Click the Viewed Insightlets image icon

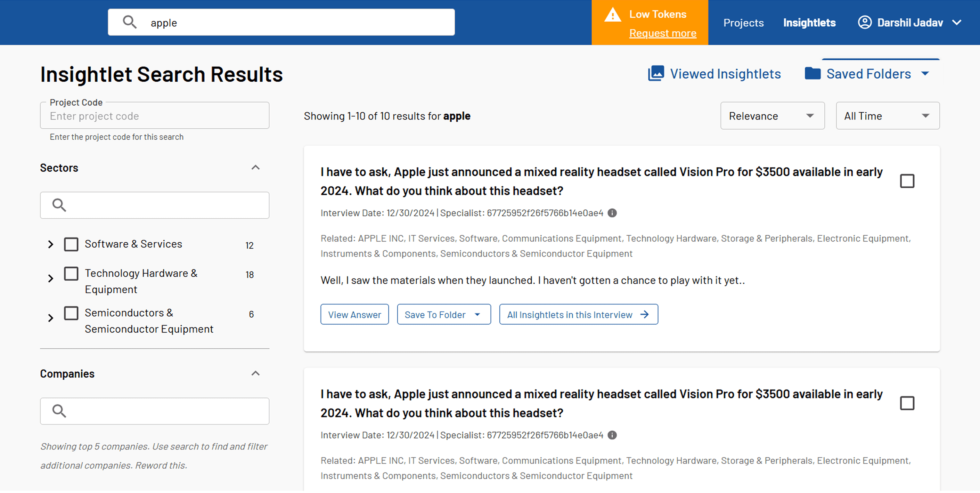coord(656,73)
